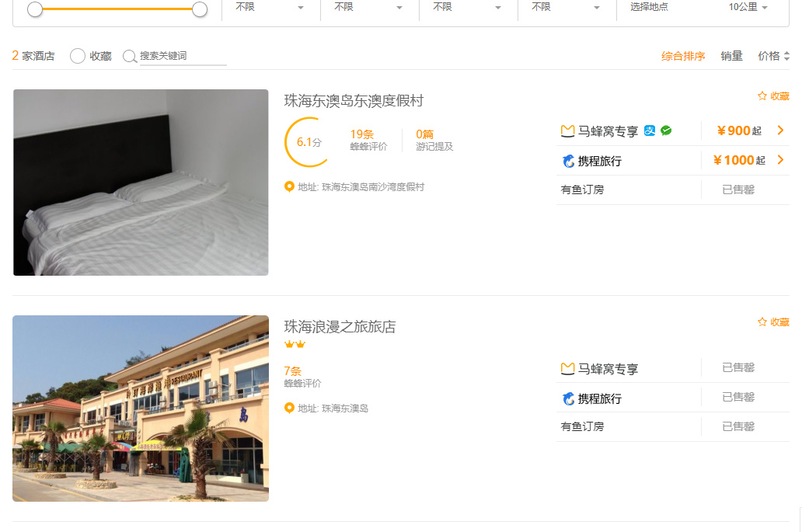Click the location pin for 浪漫之旅旅店
Viewport: 802px width, 532px height.
290,408
